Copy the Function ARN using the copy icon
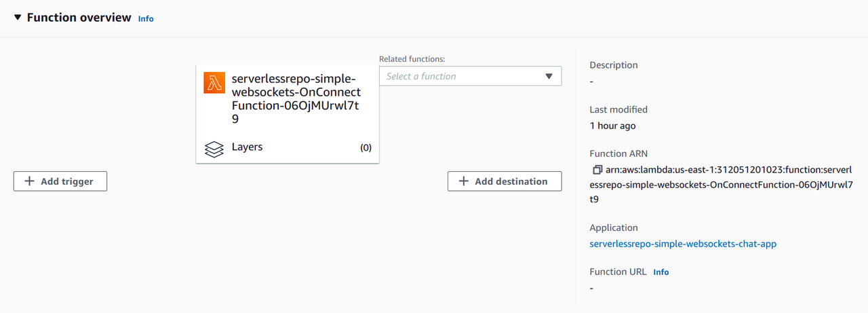 click(597, 170)
